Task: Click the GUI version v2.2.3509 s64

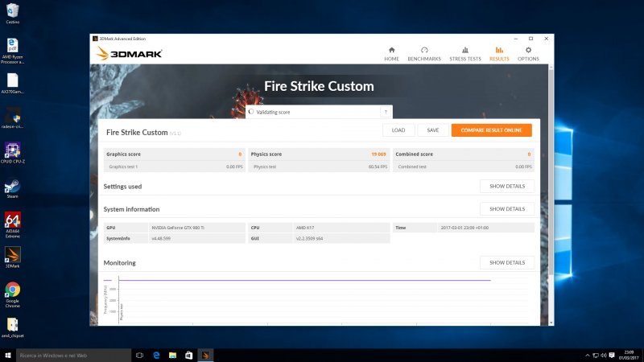Action: (x=309, y=238)
